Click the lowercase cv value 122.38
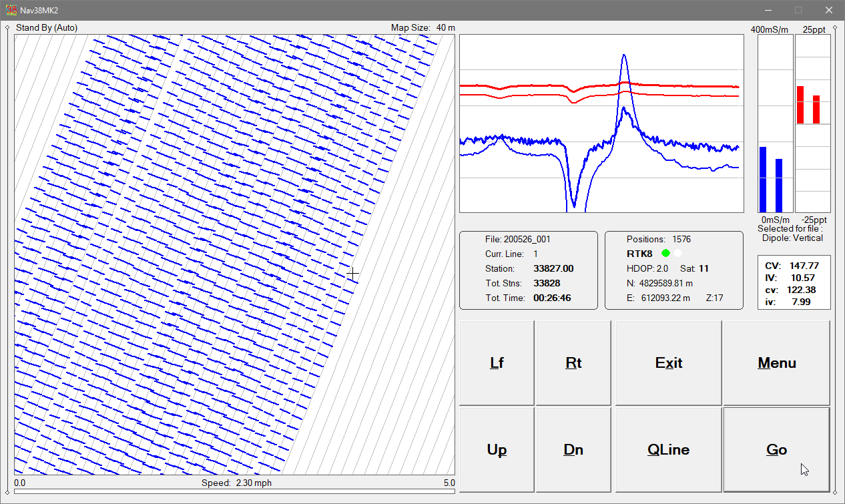The image size is (845, 504). [803, 290]
